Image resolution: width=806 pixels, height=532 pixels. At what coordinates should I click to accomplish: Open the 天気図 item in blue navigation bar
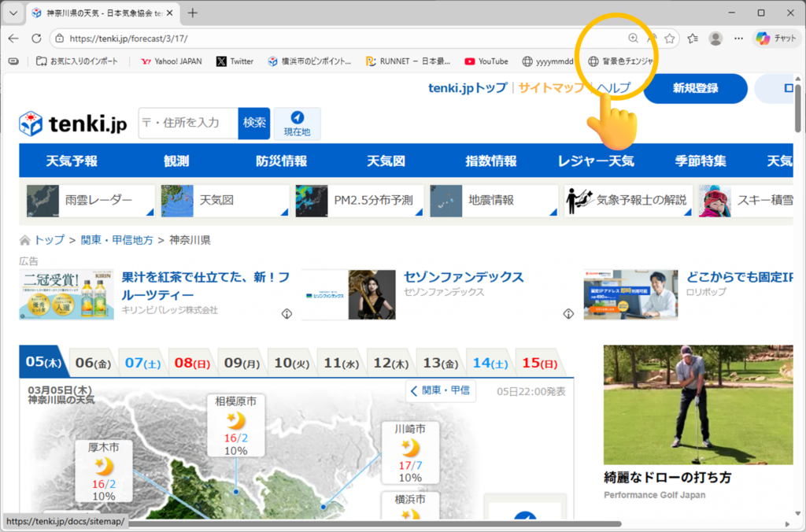point(386,161)
